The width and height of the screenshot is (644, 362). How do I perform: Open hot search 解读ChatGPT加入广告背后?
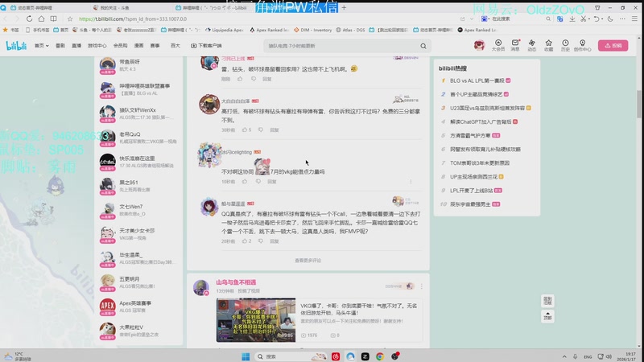[x=481, y=121]
